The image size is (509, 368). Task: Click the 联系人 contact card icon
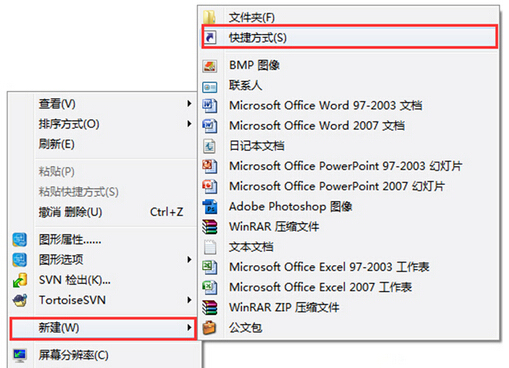pyautogui.click(x=210, y=87)
